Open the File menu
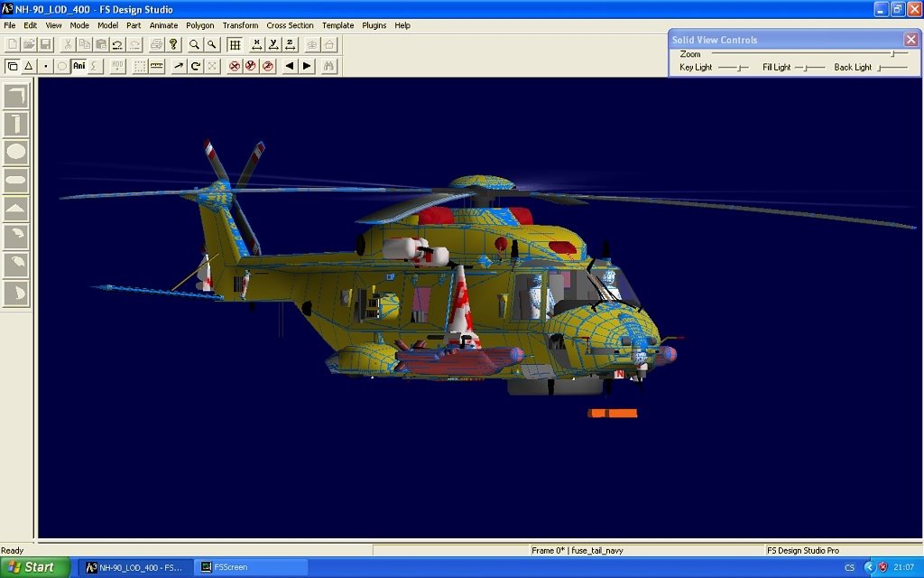Image resolution: width=924 pixels, height=578 pixels. (9, 25)
